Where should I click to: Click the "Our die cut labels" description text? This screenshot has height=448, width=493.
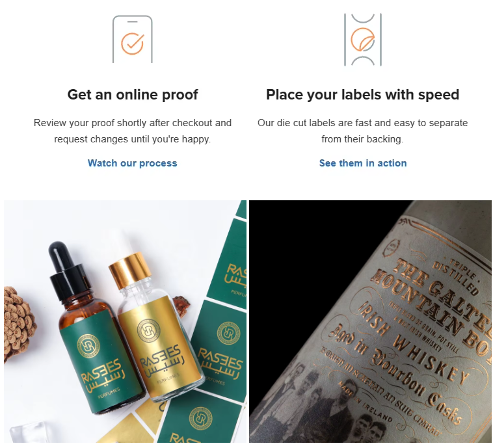[x=362, y=131]
